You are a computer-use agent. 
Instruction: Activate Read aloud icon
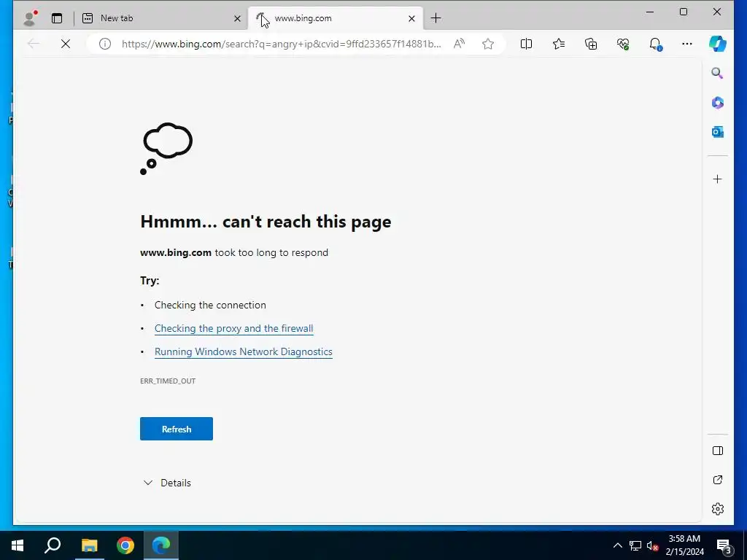pyautogui.click(x=459, y=44)
